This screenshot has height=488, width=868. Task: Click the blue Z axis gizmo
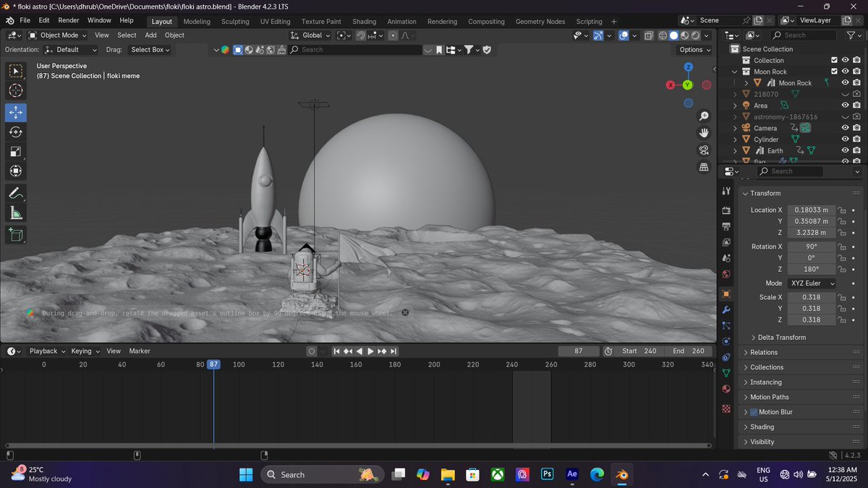689,67
